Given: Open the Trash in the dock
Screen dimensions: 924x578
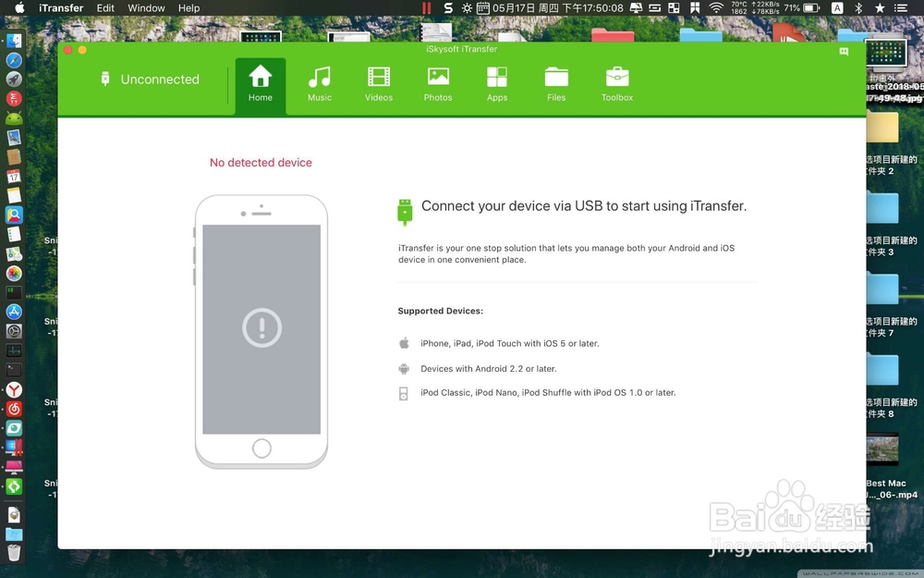Looking at the screenshot, I should click(14, 553).
